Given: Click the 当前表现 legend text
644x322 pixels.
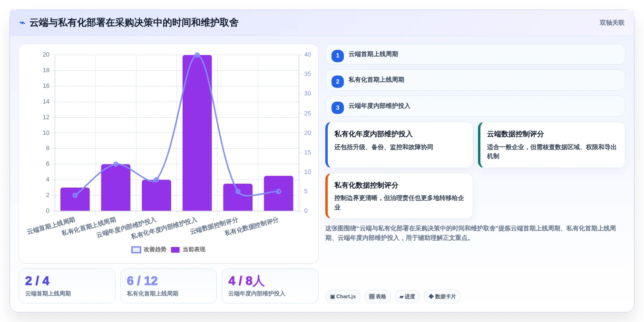Looking at the screenshot, I should pos(194,249).
